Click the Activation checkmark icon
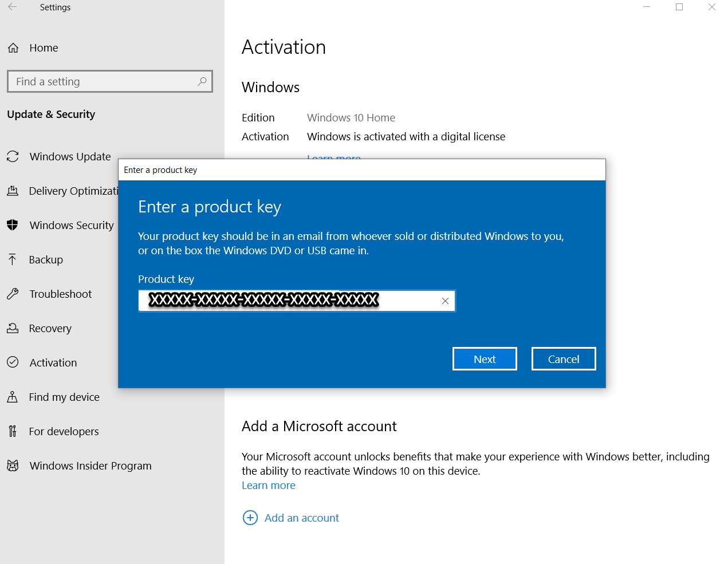 point(13,362)
